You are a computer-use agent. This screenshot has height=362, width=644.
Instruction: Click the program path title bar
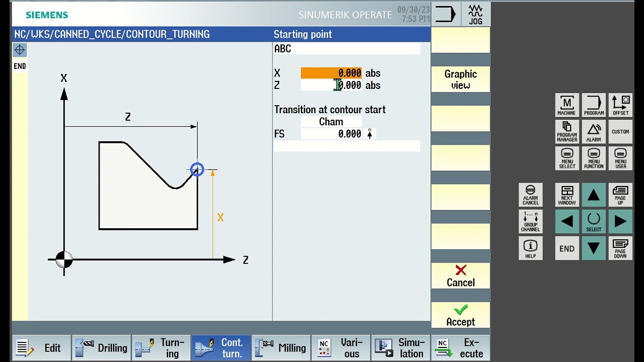click(142, 34)
